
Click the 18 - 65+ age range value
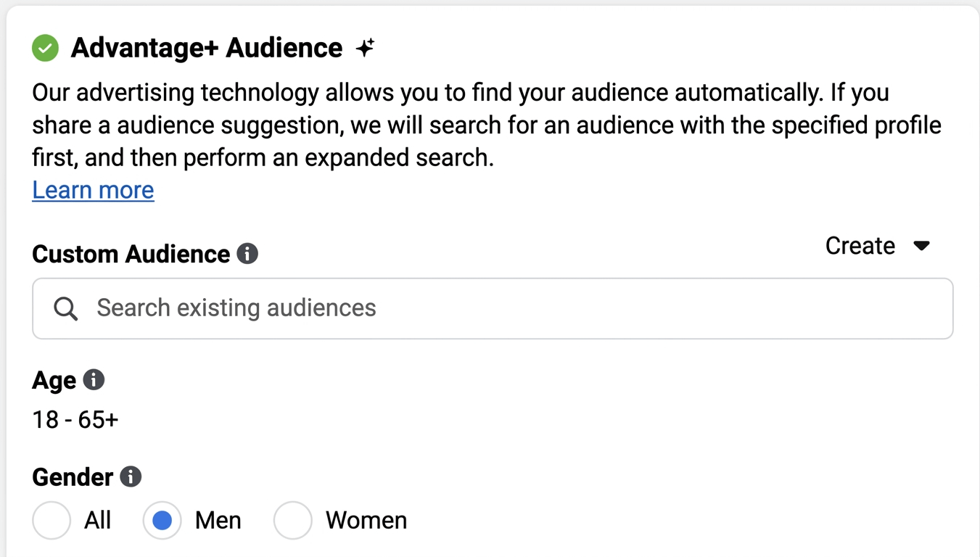click(x=75, y=419)
